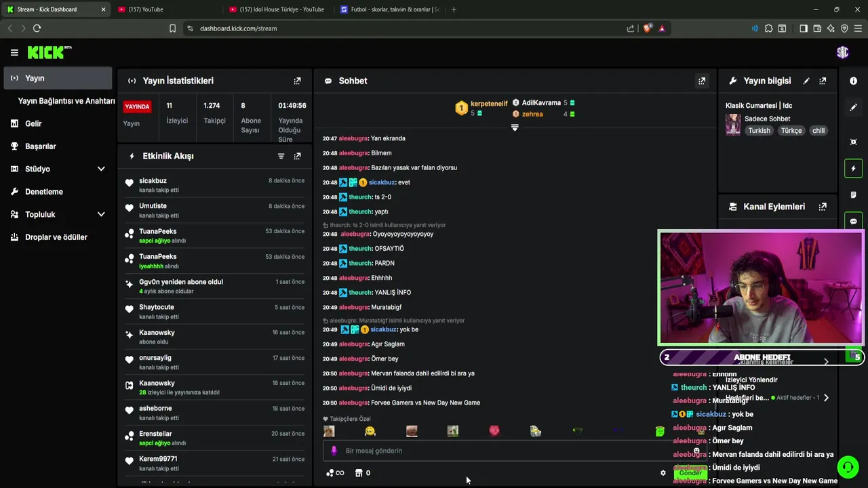The height and width of the screenshot is (488, 868).
Task: Click the chat bubble icon in right sidebar
Action: 853,221
